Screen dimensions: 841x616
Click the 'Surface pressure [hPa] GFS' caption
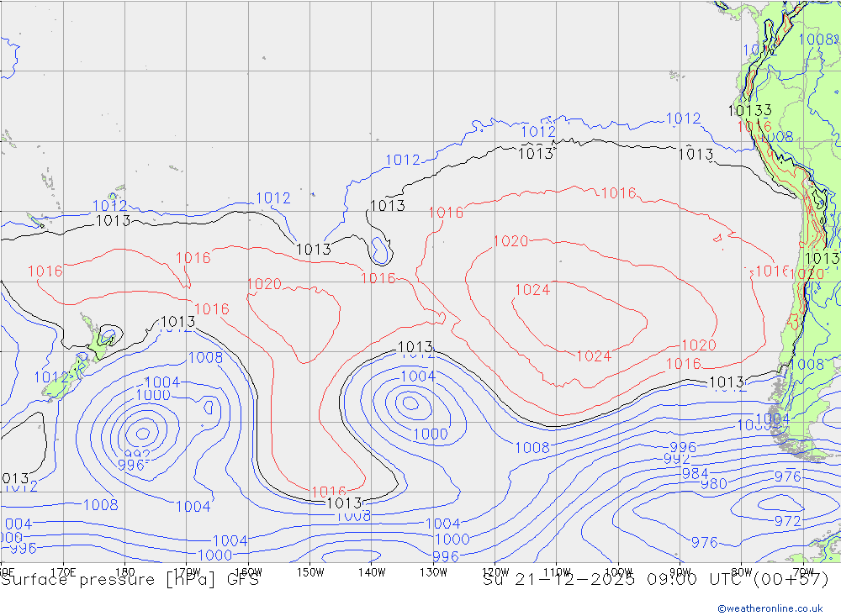point(130,580)
